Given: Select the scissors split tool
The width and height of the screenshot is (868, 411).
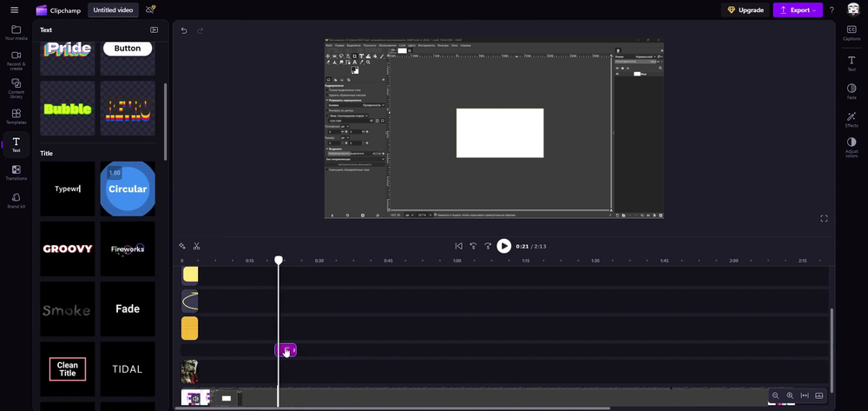Looking at the screenshot, I should click(196, 246).
